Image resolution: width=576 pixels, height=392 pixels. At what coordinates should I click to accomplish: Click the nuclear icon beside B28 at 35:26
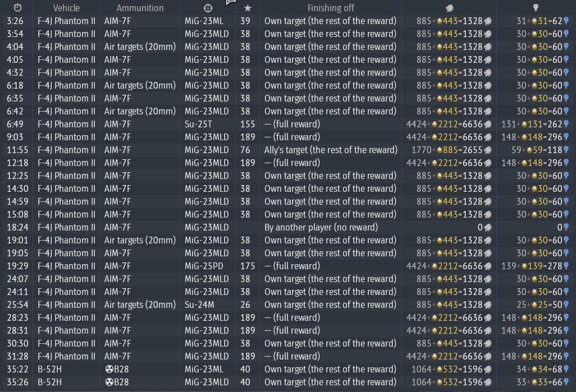pos(109,382)
